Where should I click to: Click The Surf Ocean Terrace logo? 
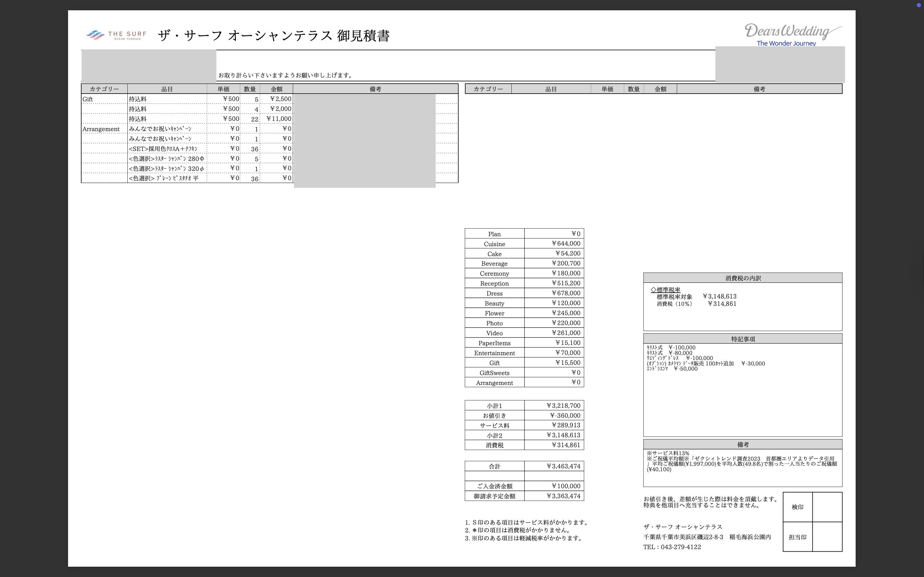116,35
